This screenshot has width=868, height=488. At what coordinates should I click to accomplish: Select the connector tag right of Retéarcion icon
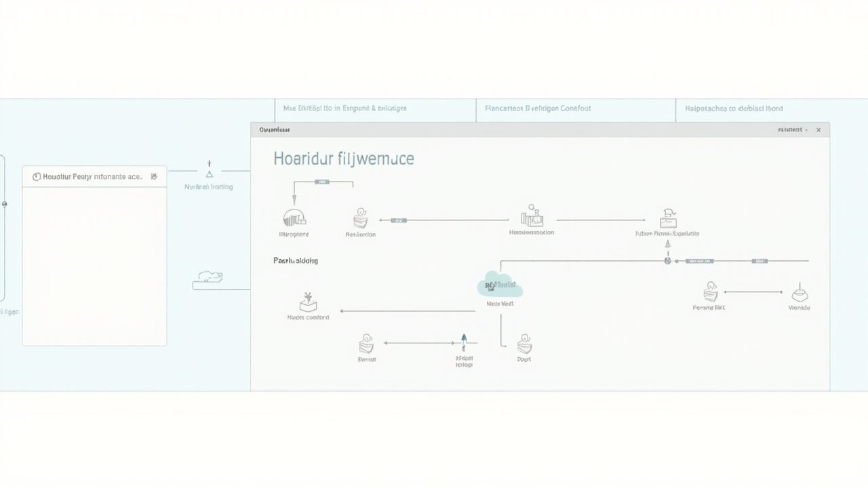click(x=399, y=220)
